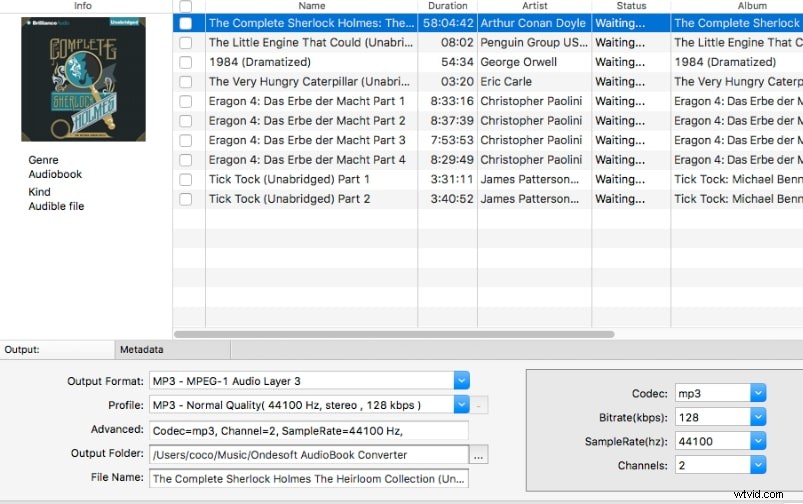Expand the Codec dropdown
This screenshot has width=803, height=504.
click(x=758, y=393)
